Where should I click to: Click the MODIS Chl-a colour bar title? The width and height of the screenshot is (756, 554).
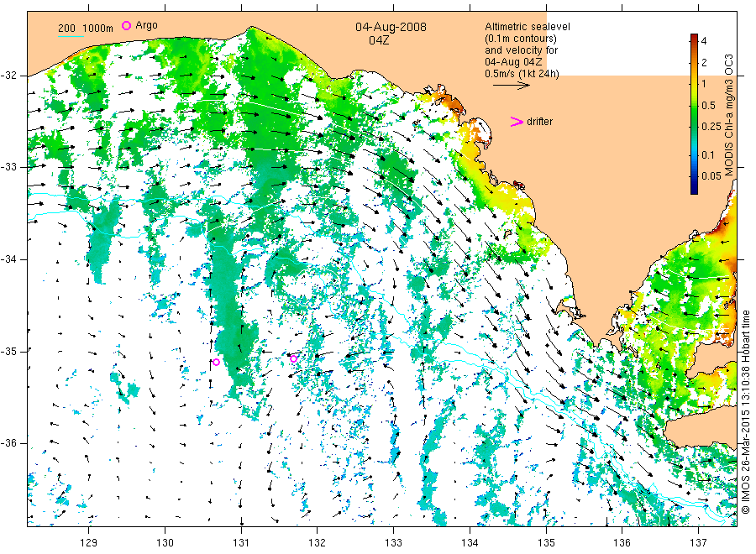click(731, 113)
